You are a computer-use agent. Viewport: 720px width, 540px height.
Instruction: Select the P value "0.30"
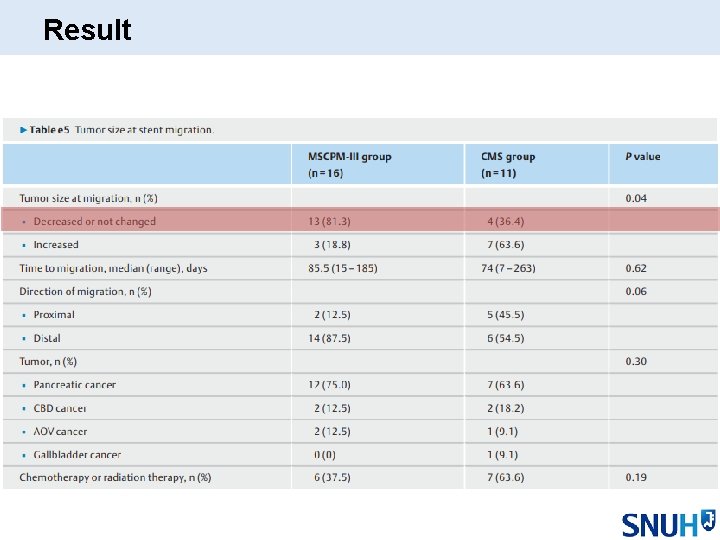(636, 361)
